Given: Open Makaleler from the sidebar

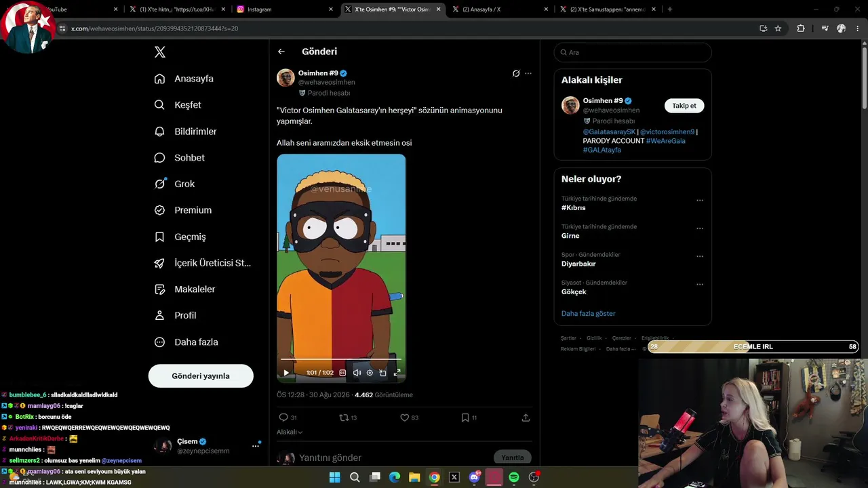Looking at the screenshot, I should pos(184,289).
